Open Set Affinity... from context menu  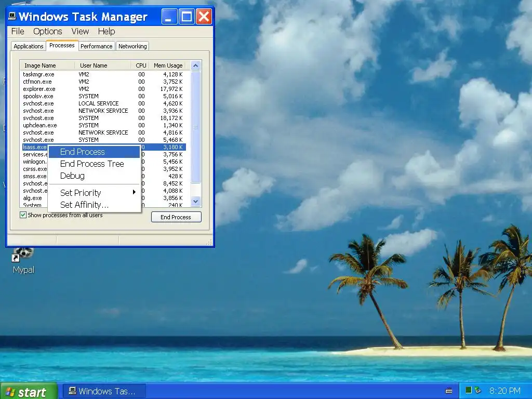click(x=95, y=205)
